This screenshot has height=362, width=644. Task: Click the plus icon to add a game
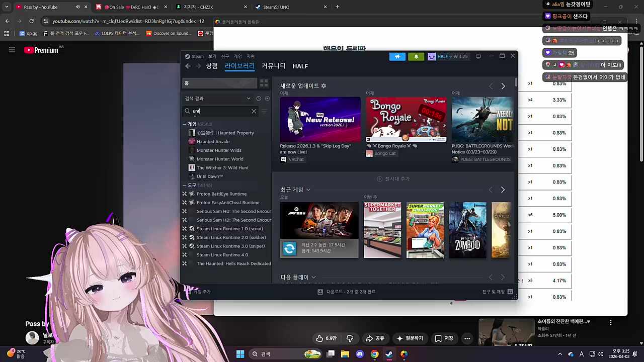tap(192, 291)
